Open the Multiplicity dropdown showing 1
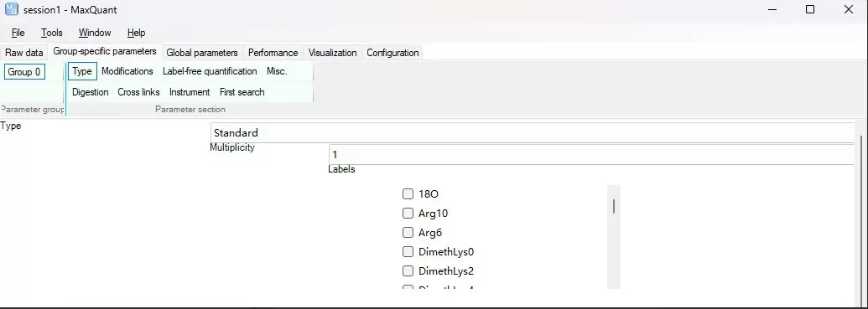The image size is (868, 309). 591,154
